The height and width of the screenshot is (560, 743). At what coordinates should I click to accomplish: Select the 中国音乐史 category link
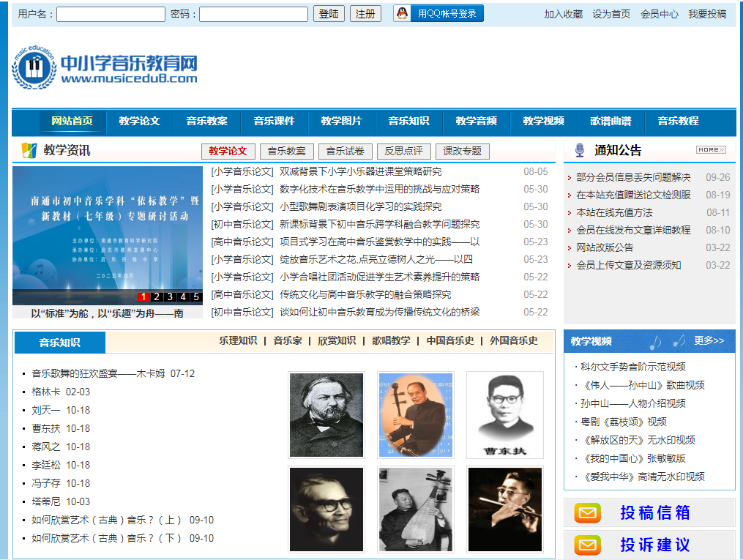(x=450, y=341)
